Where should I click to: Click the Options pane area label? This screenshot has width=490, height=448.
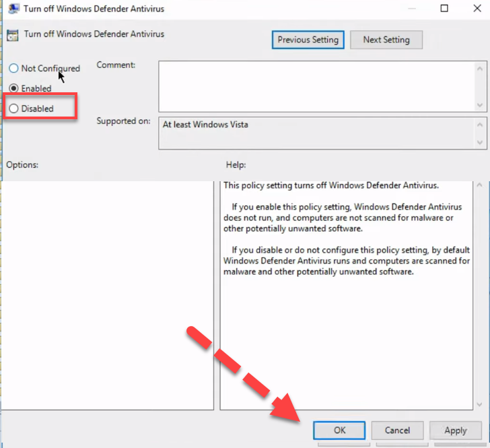(22, 165)
